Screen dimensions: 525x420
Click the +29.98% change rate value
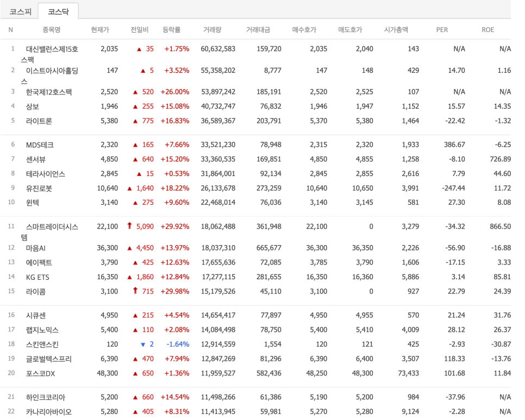(x=175, y=291)
